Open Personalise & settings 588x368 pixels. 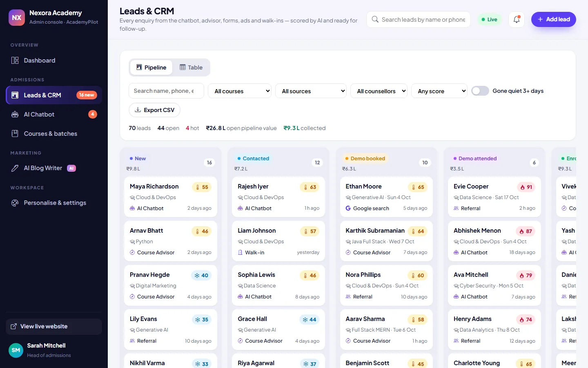tap(54, 203)
